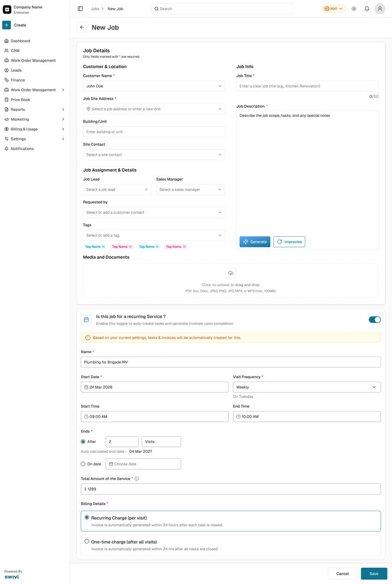
Task: Click the location pin in Job Site Address
Action: click(x=88, y=109)
